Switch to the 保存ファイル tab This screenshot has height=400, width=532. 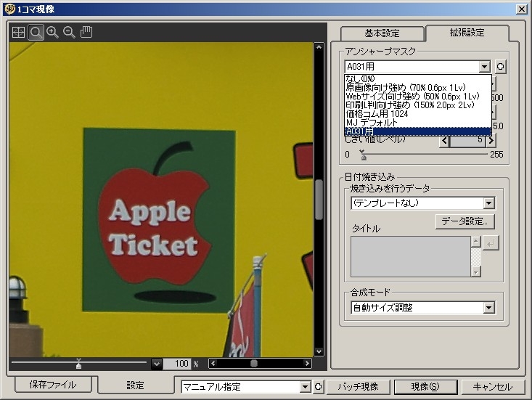(x=53, y=385)
